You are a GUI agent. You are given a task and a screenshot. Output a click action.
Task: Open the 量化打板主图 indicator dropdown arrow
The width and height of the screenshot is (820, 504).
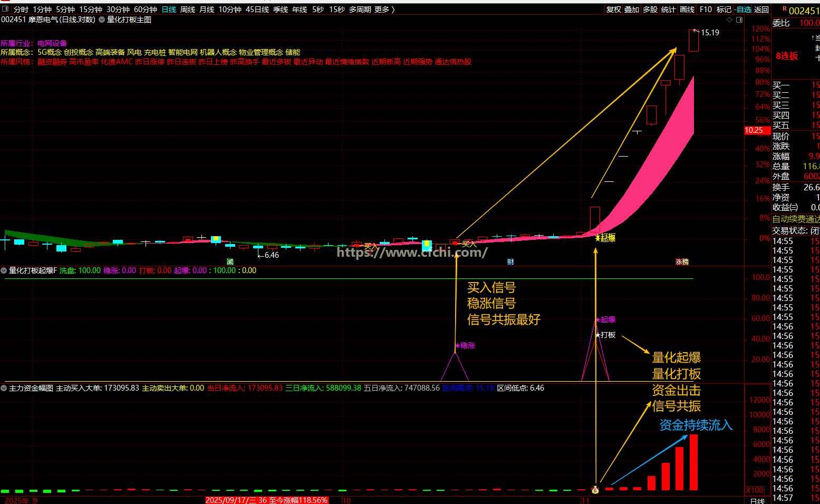click(102, 20)
